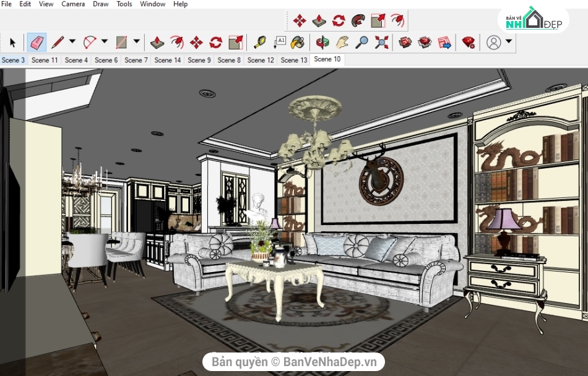Select the Tape Measure tool

click(x=259, y=42)
